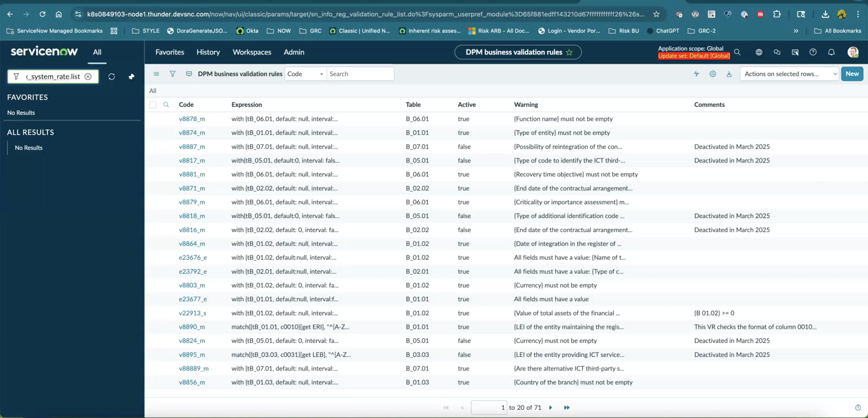The image size is (868, 418).
Task: Jump to last page of list
Action: point(567,407)
